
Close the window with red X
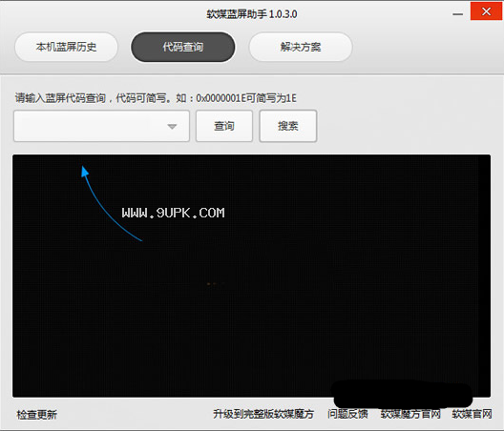point(486,11)
